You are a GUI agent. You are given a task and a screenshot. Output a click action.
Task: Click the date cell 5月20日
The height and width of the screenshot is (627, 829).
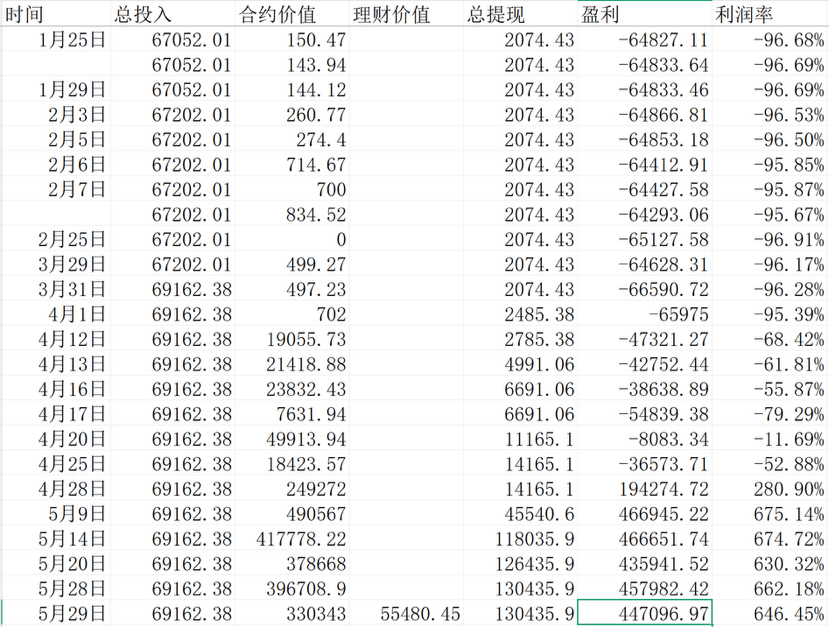click(x=55, y=564)
